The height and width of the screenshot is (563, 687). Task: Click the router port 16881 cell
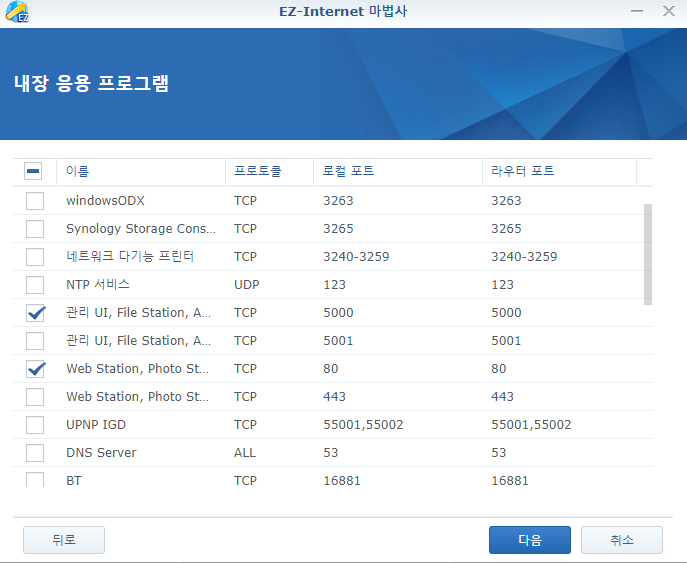510,481
